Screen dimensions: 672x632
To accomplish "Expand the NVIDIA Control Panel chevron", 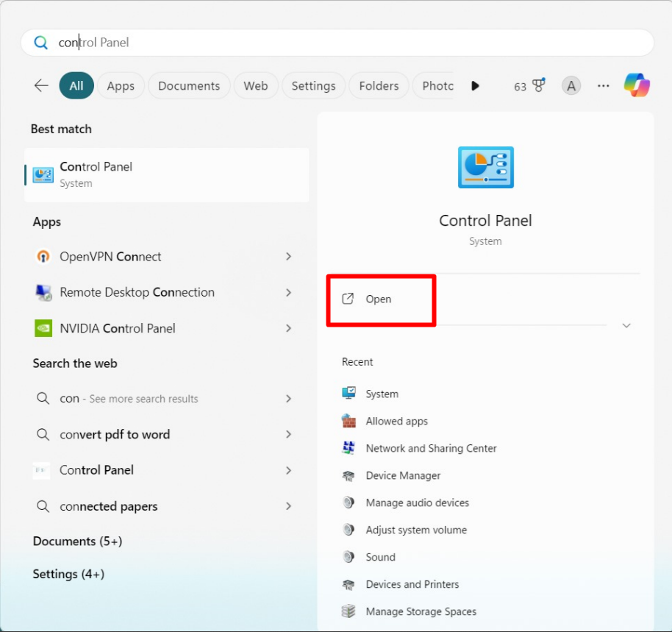I will 288,328.
